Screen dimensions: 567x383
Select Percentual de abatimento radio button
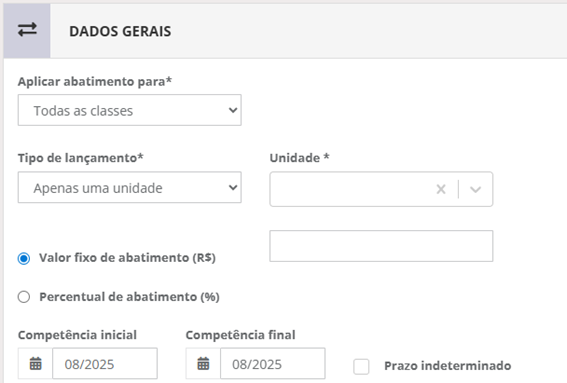pos(24,297)
